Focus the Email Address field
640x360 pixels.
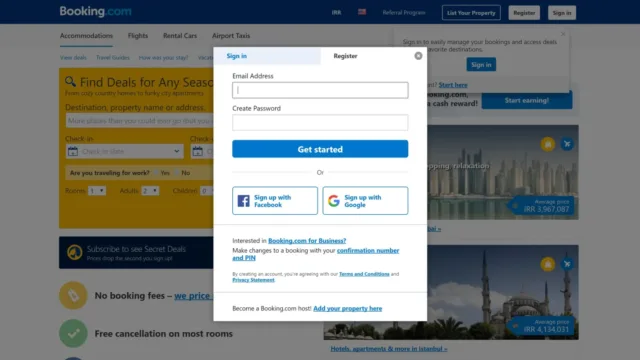(x=320, y=90)
